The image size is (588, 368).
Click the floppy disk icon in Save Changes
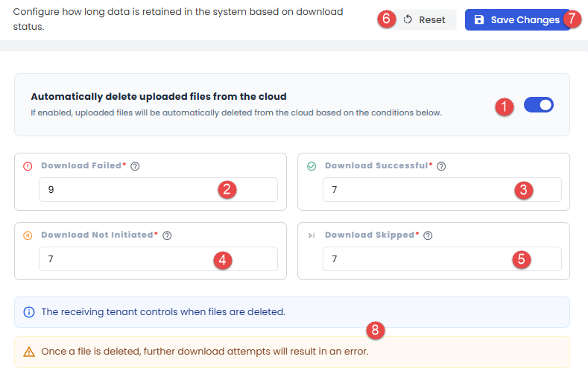479,19
